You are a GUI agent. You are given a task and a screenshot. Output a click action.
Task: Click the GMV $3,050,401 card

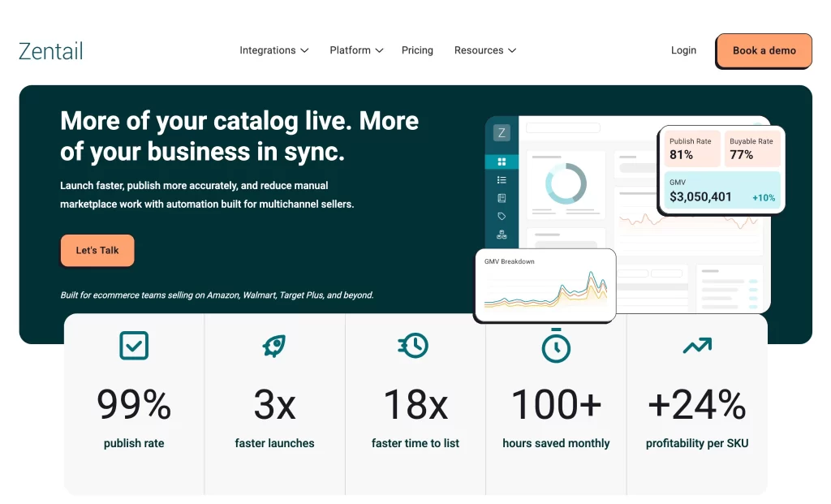pyautogui.click(x=722, y=190)
